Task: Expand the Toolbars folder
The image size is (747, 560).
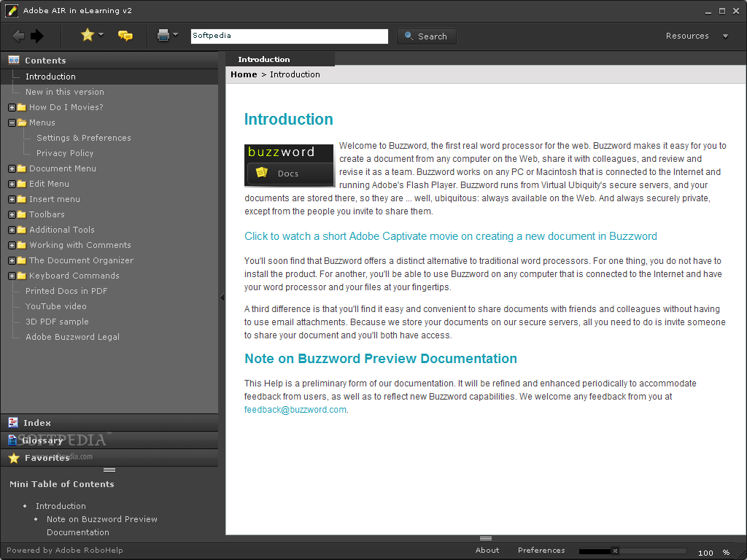Action: tap(12, 215)
